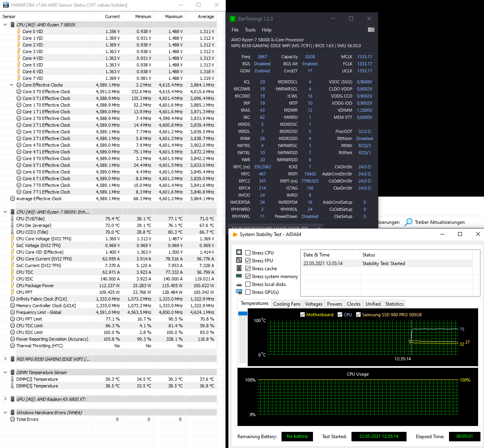Screen dimensions: 484x448
Task: Switch to the Cooling Fans tab
Action: 287,304
